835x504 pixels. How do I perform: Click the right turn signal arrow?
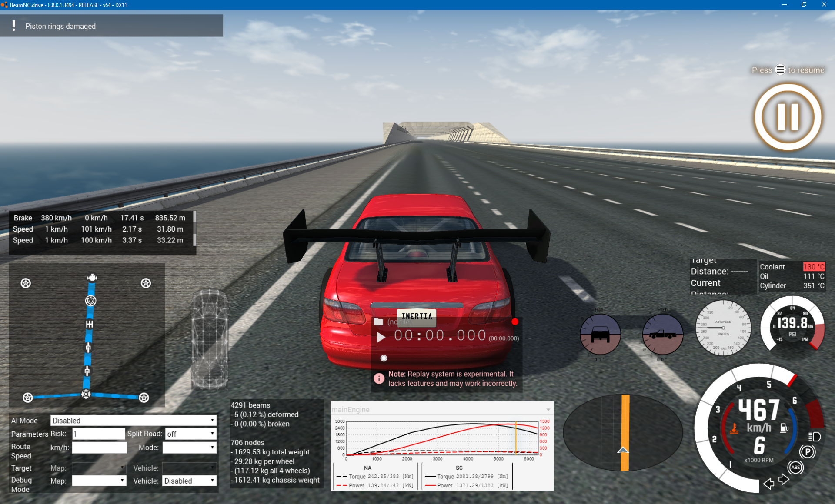click(784, 480)
